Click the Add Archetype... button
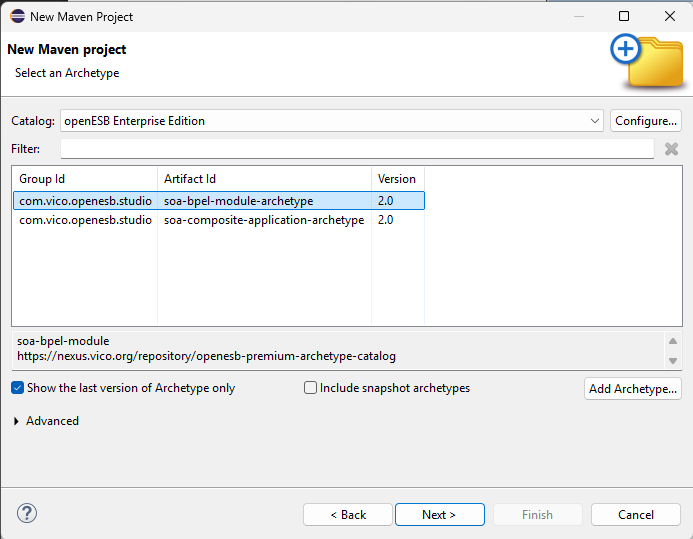This screenshot has height=539, width=693. (632, 388)
